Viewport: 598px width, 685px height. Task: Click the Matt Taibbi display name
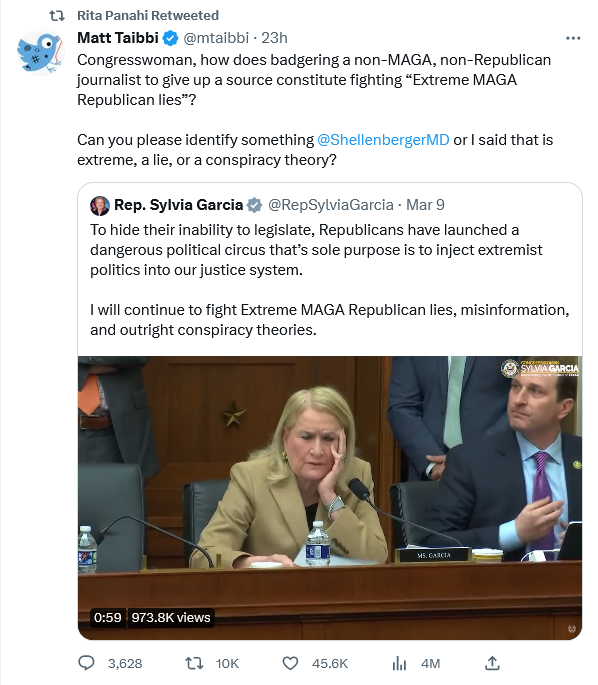coord(118,38)
